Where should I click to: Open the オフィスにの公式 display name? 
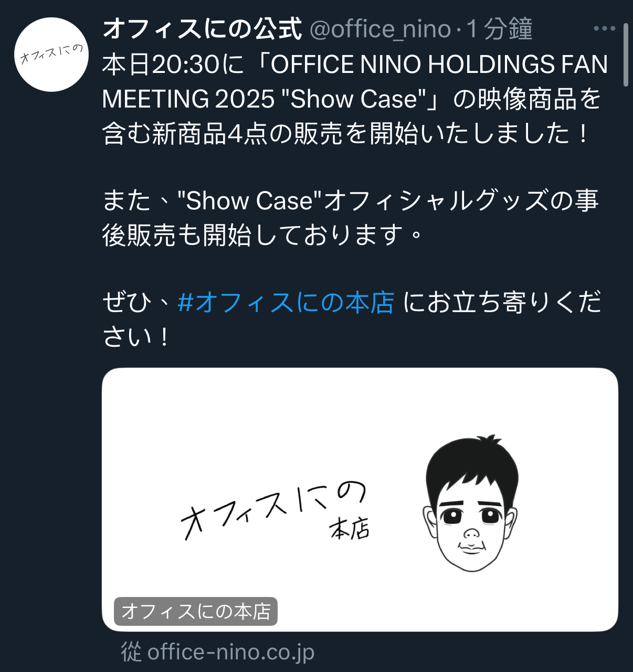point(202,29)
